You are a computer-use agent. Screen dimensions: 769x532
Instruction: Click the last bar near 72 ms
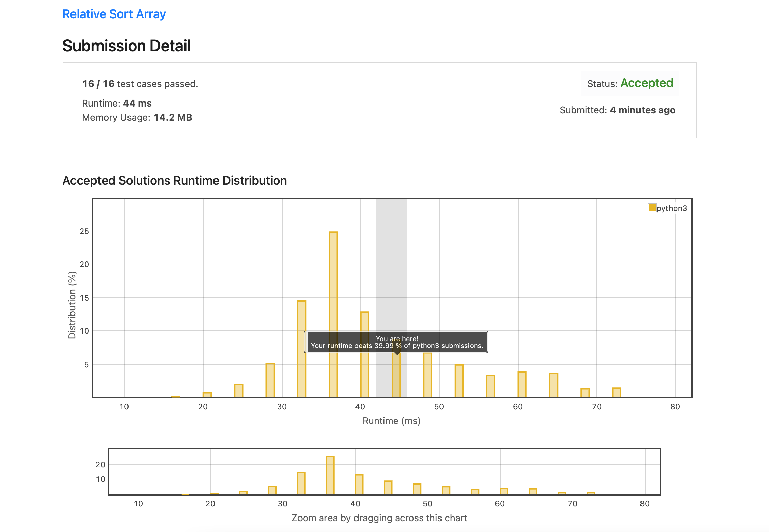pyautogui.click(x=617, y=393)
